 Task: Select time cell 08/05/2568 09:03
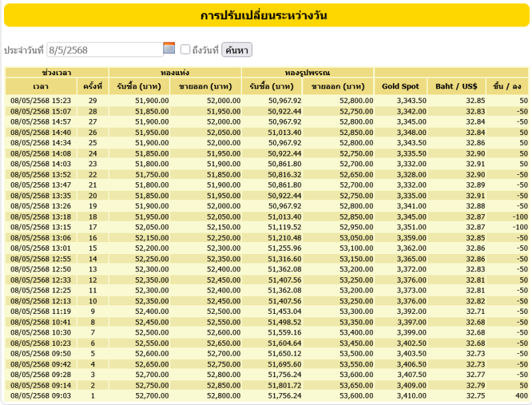tap(41, 396)
